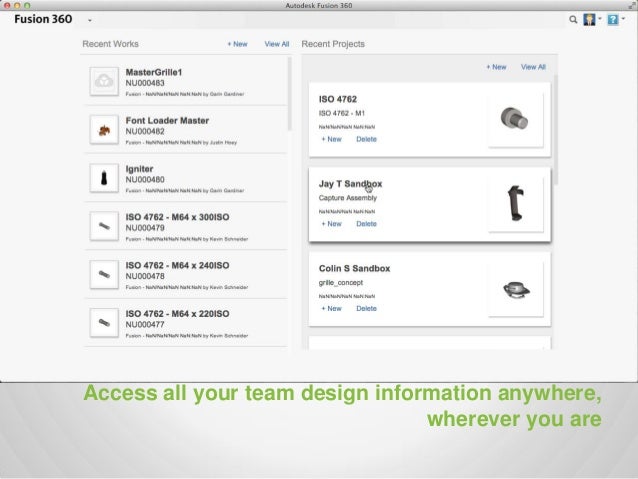
Task: Click the NU000479 work number
Action: tap(145, 228)
